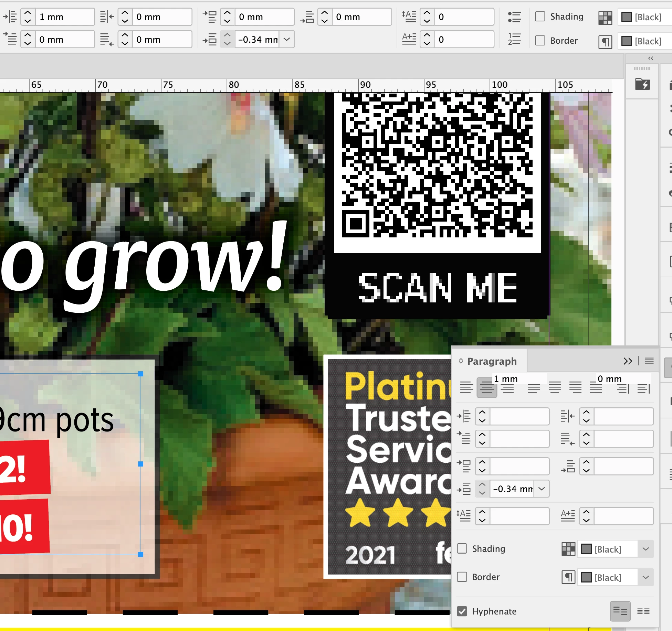The height and width of the screenshot is (631, 672).
Task: Open Shading color dropdown in Paragraph panel
Action: point(645,549)
